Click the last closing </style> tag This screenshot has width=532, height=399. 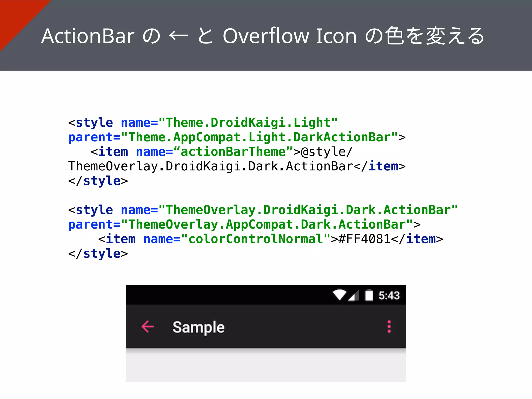98,254
